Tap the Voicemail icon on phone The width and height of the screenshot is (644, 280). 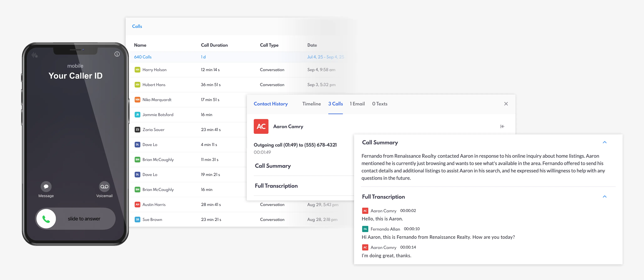tap(104, 187)
